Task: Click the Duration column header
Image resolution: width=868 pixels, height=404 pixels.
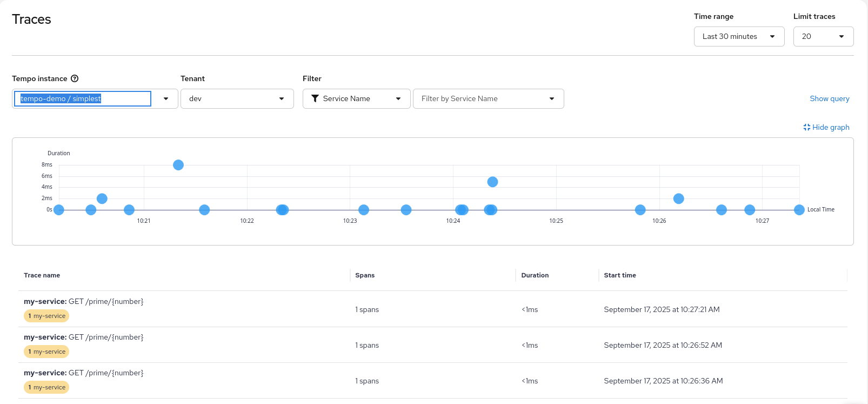Action: [535, 275]
